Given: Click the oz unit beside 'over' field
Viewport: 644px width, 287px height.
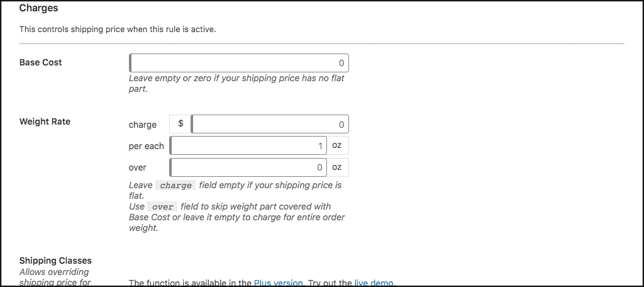Looking at the screenshot, I should (x=337, y=167).
